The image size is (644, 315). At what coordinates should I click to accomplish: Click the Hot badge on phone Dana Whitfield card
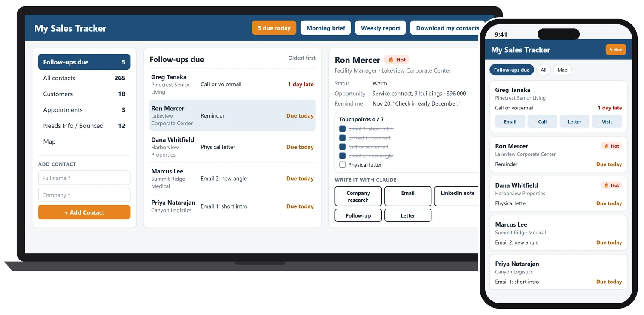(x=611, y=185)
